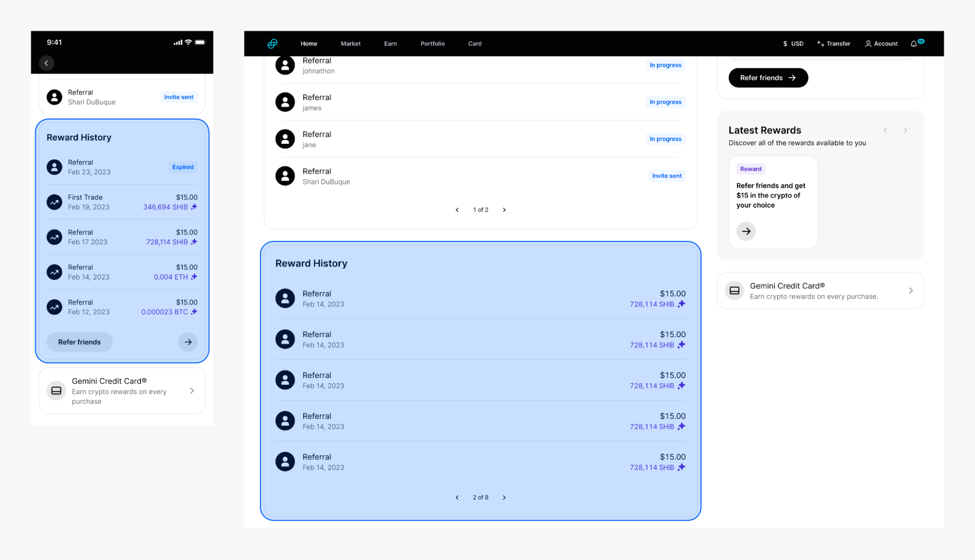Go to next page of Reward History
The image size is (975, 560).
(504, 498)
